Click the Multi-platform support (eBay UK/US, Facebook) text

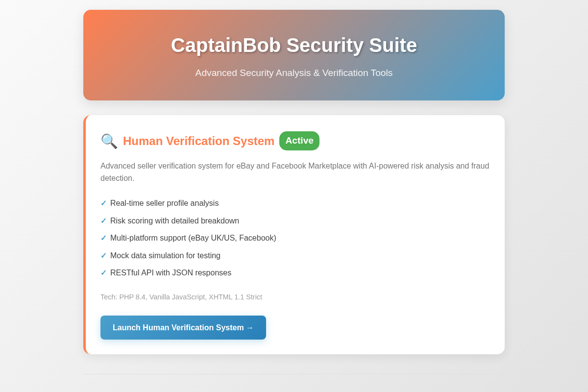[x=193, y=238]
